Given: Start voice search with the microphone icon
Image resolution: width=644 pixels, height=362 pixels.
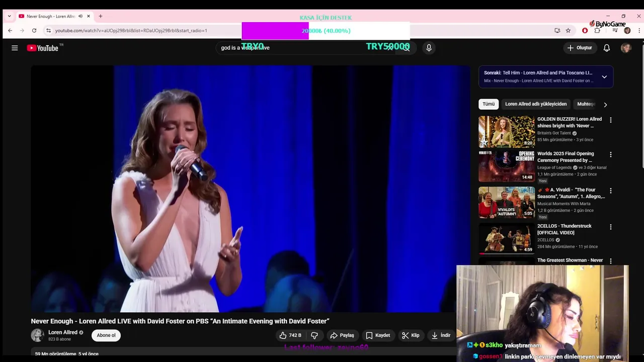Looking at the screenshot, I should pos(429,48).
